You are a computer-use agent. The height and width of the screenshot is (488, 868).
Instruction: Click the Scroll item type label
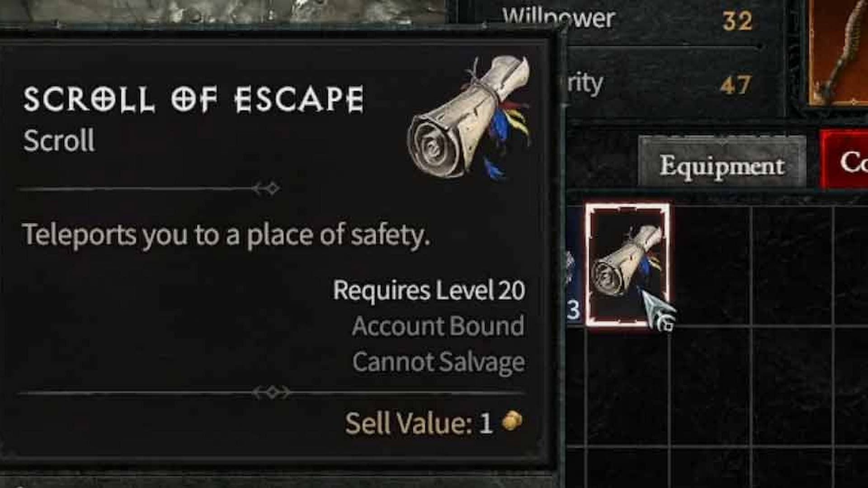pyautogui.click(x=59, y=141)
